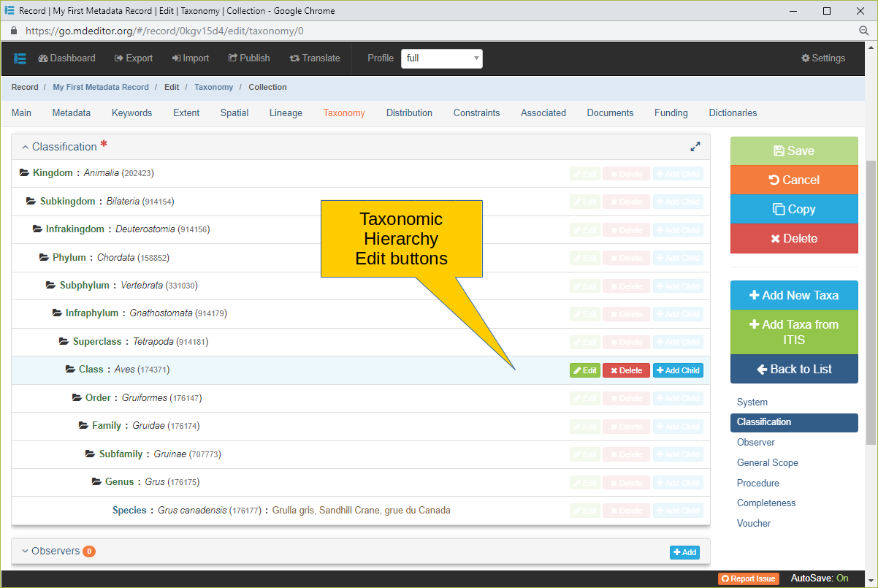Toggle the Superclass Tetrapoda folder icon
The width and height of the screenshot is (878, 588).
coord(64,341)
